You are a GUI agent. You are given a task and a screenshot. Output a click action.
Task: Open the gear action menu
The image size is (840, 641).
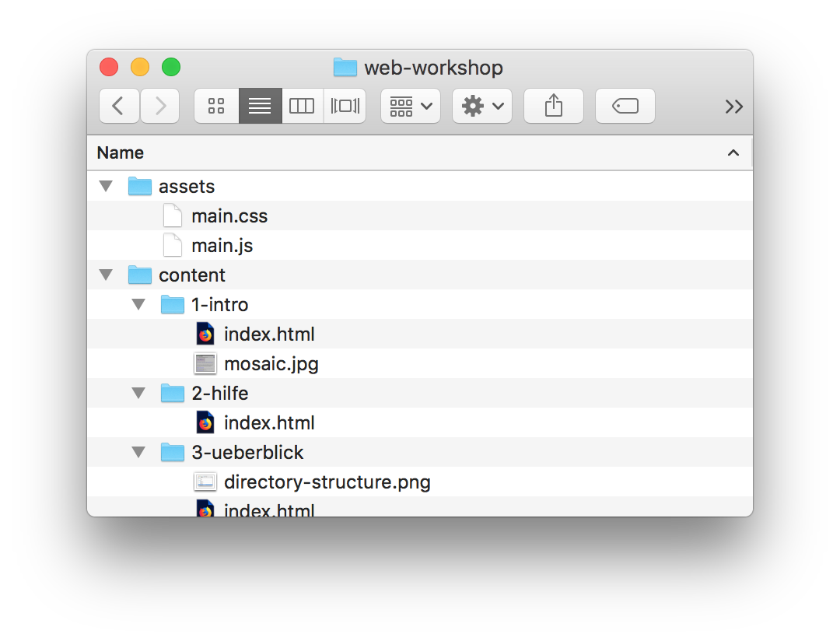pos(482,106)
